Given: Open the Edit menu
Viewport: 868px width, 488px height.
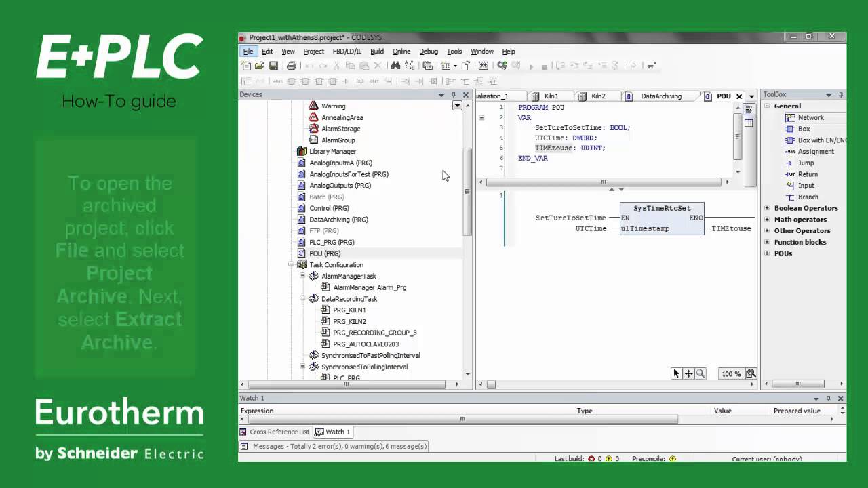Looking at the screenshot, I should (267, 52).
